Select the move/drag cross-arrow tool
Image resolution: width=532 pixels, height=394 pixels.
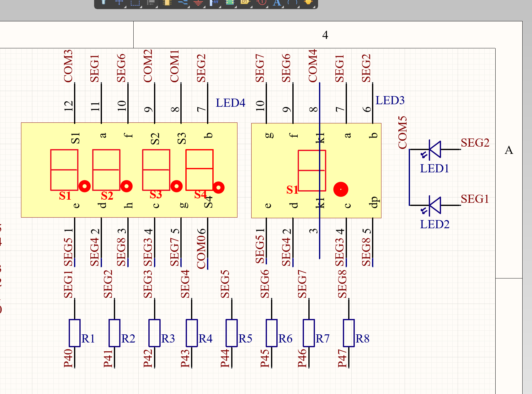pyautogui.click(x=119, y=3)
